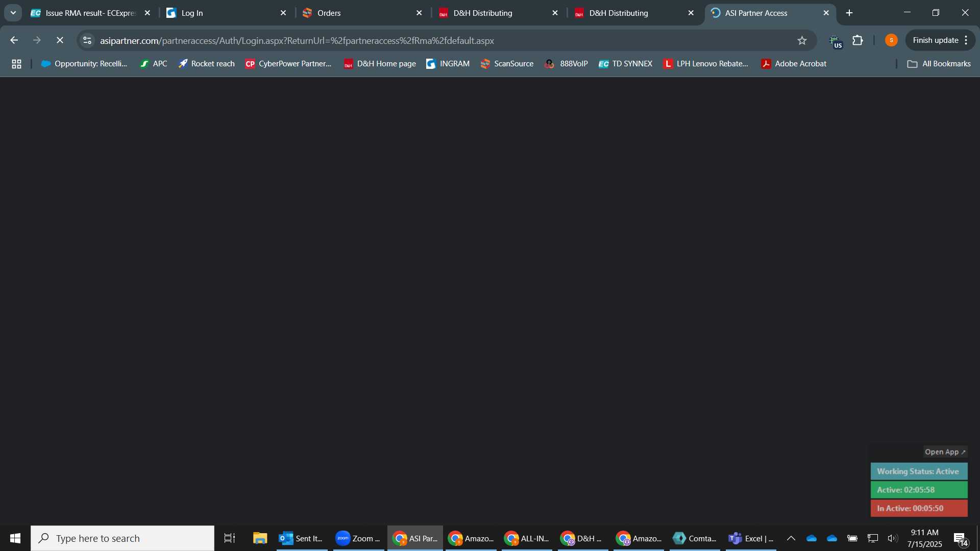Open LPH Lenovo Rebate bookmark
This screenshot has width=980, height=551.
coord(705,64)
